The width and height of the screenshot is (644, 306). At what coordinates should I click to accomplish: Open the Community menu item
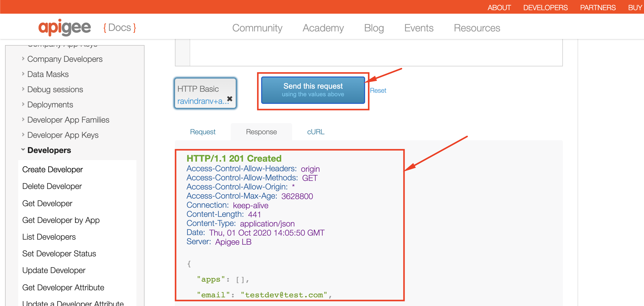[257, 28]
